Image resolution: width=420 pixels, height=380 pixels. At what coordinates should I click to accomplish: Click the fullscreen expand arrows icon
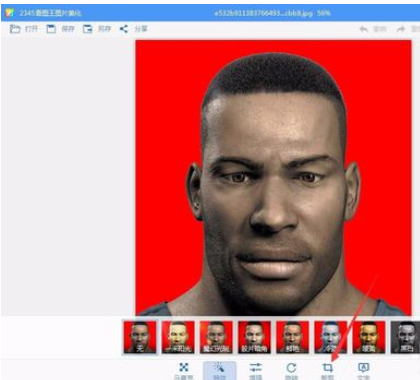(184, 367)
